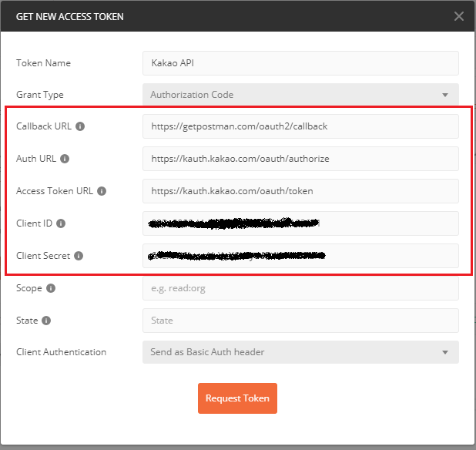Show info icon for Client Secret
This screenshot has height=450, width=476.
[79, 256]
